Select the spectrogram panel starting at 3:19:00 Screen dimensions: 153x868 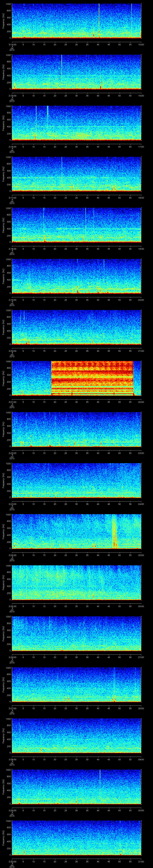coord(76,276)
